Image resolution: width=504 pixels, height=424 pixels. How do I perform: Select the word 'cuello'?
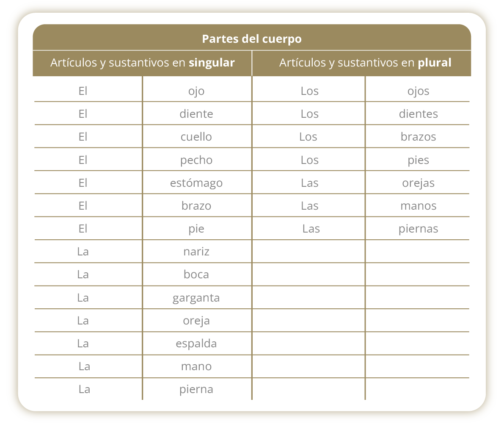point(196,137)
